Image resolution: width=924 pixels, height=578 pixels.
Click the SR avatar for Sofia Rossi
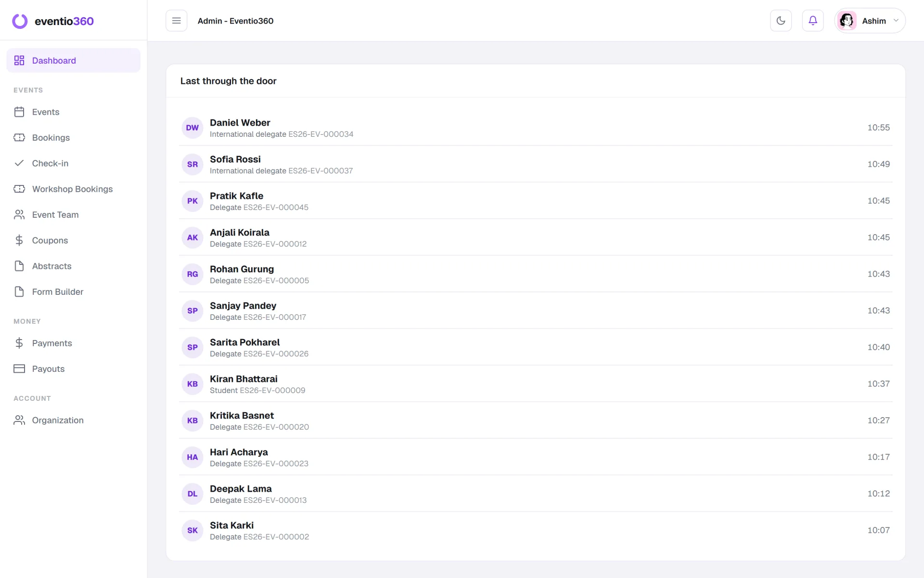pyautogui.click(x=192, y=164)
